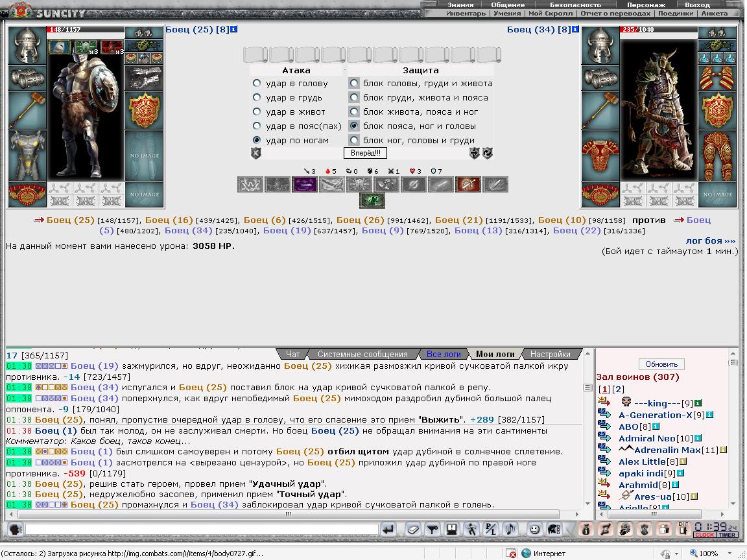Click the left fighter's hammer weapon slot
The width and height of the screenshot is (747, 560).
pos(27,110)
